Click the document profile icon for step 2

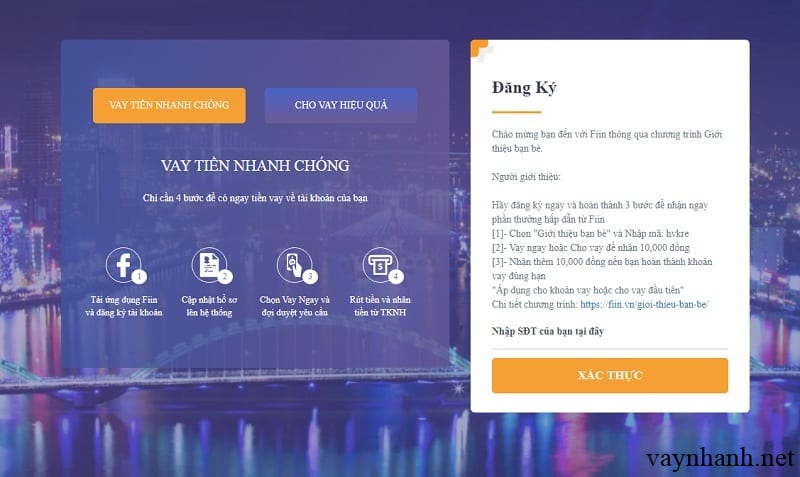(209, 264)
